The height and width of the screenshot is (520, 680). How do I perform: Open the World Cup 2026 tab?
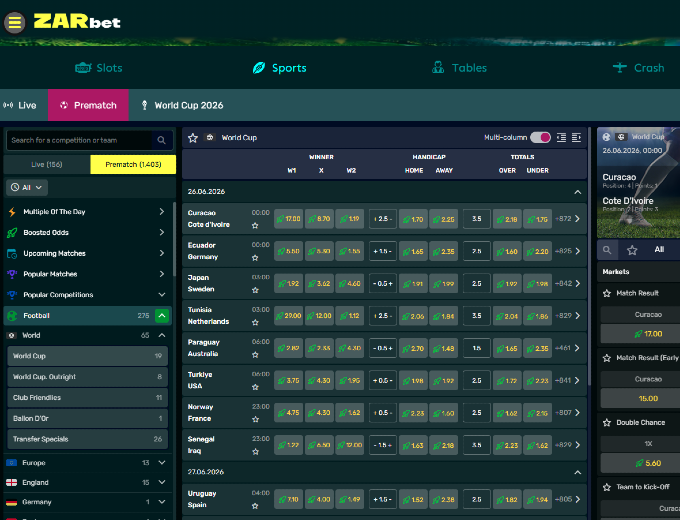click(182, 105)
